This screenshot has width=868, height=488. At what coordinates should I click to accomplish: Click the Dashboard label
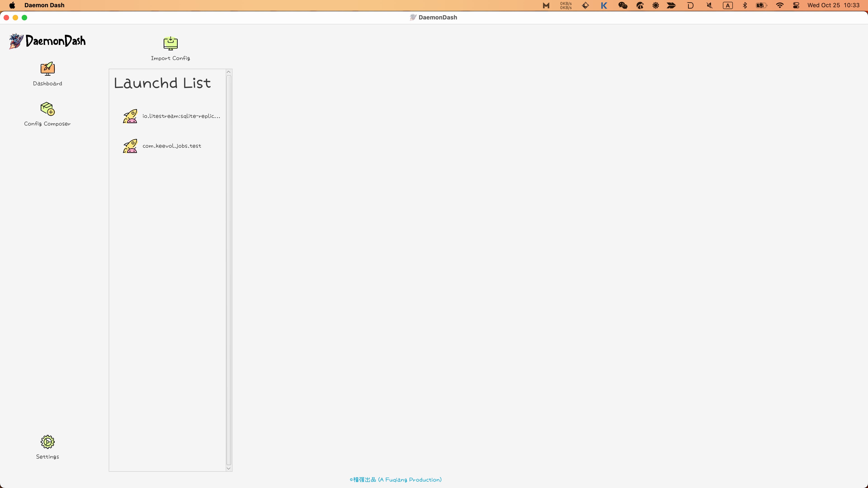47,84
